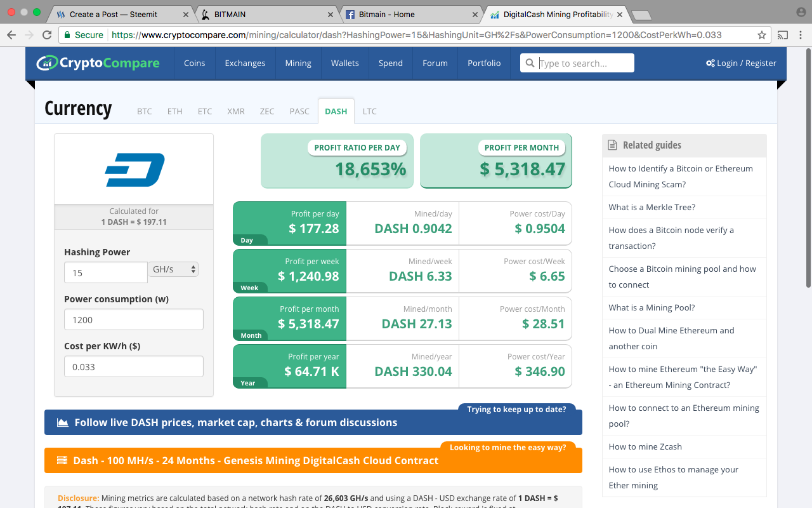Select the XMR currency tab
The height and width of the screenshot is (508, 812).
click(x=236, y=111)
